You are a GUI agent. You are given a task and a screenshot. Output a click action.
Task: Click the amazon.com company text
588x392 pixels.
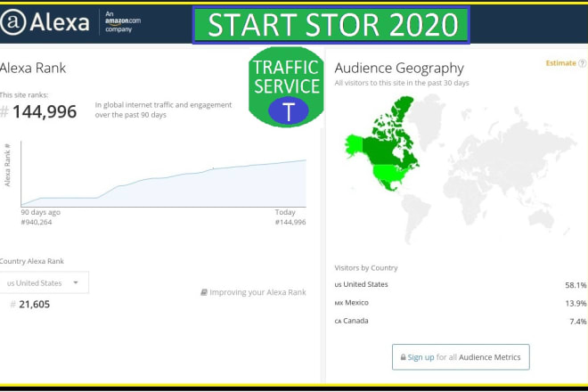[x=123, y=21]
